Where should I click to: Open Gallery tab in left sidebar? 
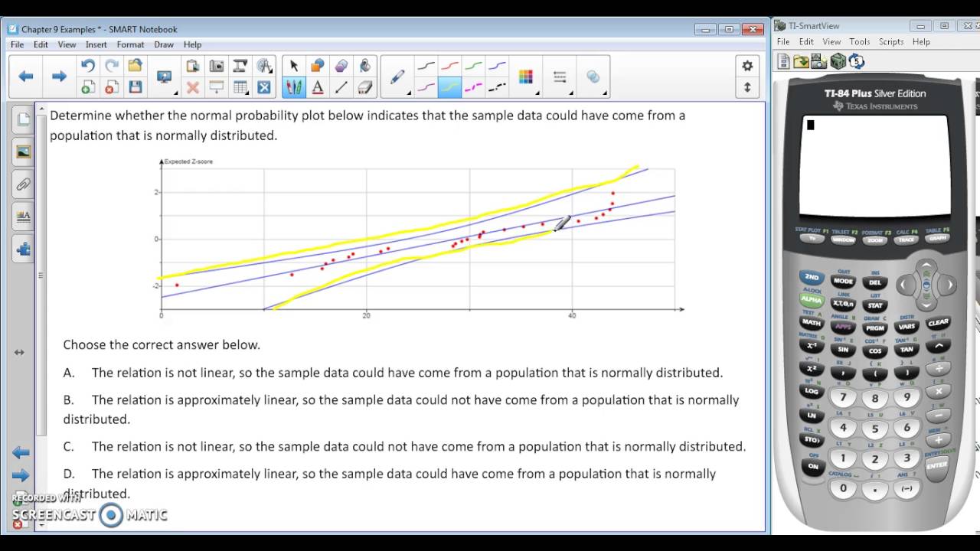(24, 152)
